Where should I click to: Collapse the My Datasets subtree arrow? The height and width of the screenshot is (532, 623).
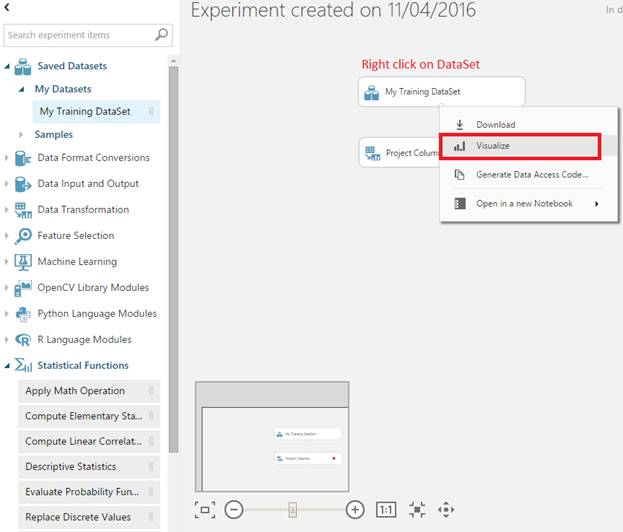(22, 89)
